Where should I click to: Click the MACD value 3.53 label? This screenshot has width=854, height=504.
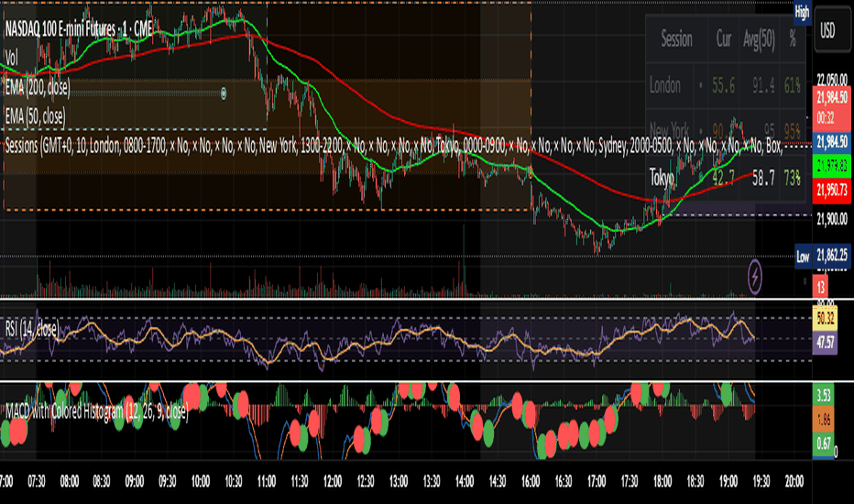[x=824, y=395]
